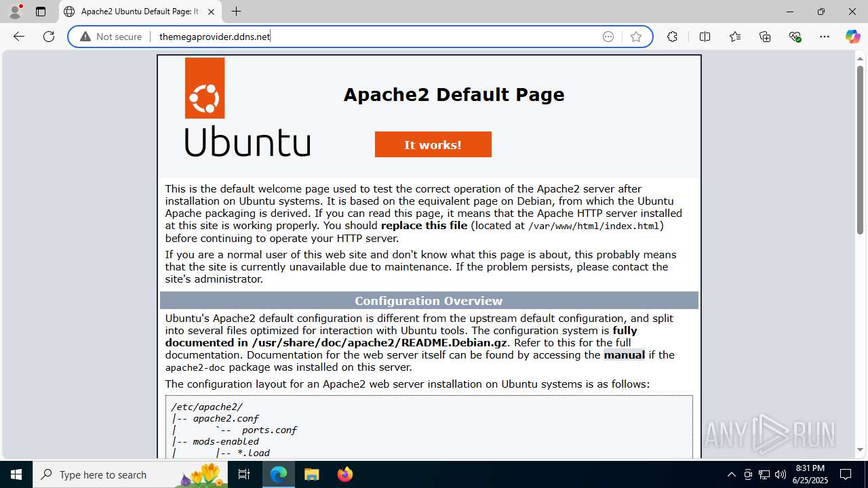
Task: Open the Extensions puzzle icon
Action: [672, 37]
